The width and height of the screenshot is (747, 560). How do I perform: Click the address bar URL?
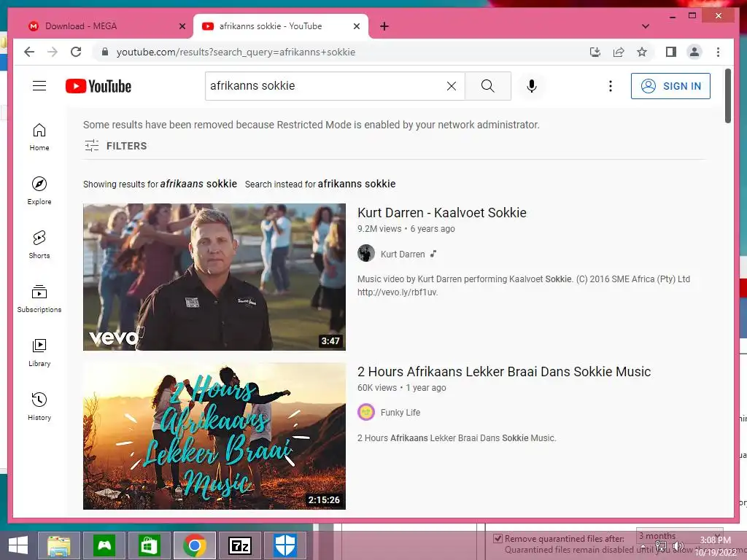[236, 52]
